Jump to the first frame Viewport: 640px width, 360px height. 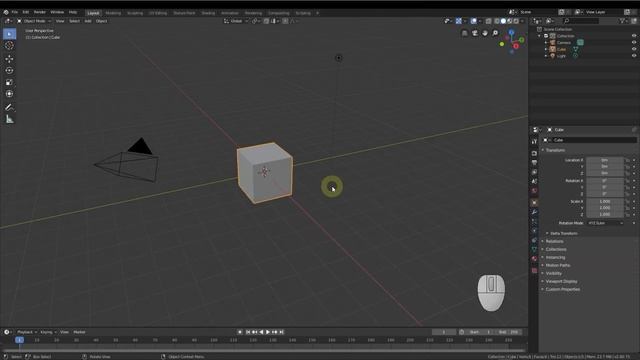248,332
